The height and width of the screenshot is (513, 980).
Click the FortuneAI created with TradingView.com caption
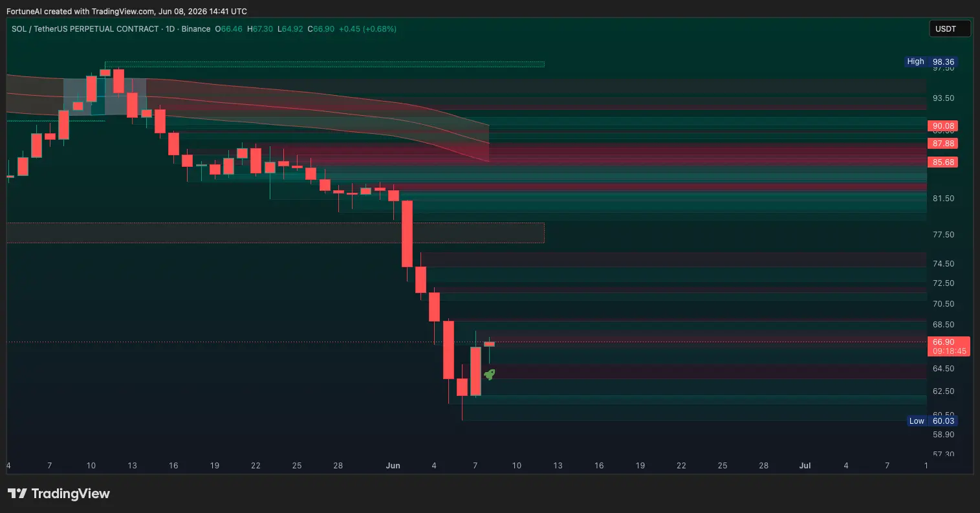point(127,12)
